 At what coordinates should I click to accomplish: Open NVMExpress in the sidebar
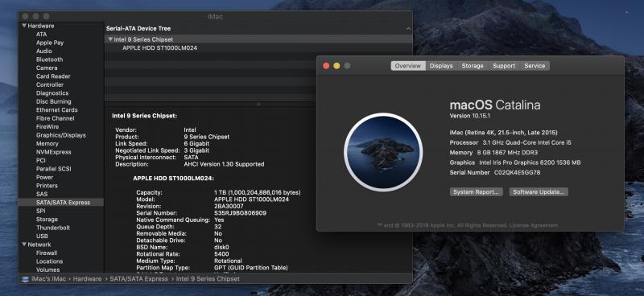(x=53, y=152)
